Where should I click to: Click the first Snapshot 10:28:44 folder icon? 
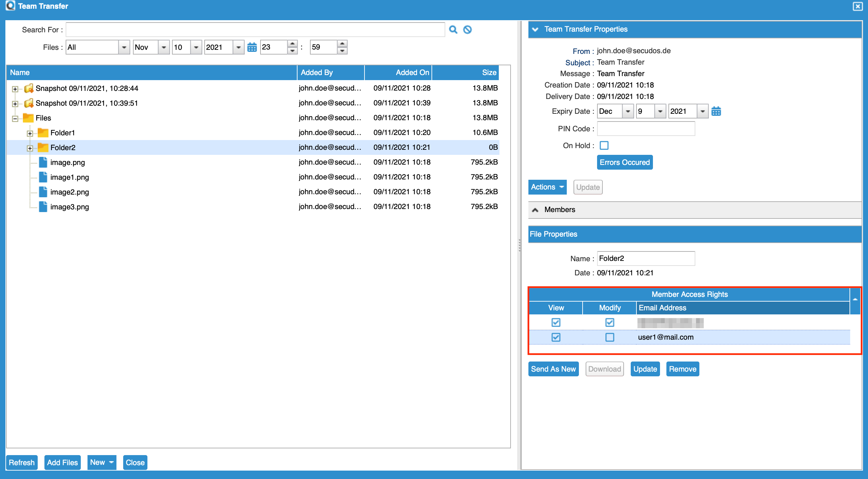[x=29, y=88]
